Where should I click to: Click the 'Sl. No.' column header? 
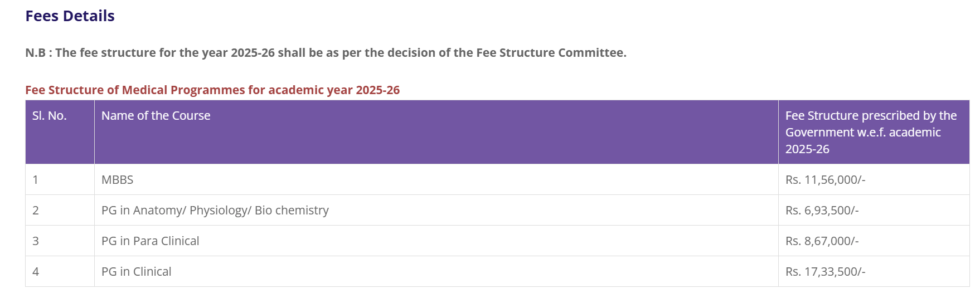click(x=49, y=116)
